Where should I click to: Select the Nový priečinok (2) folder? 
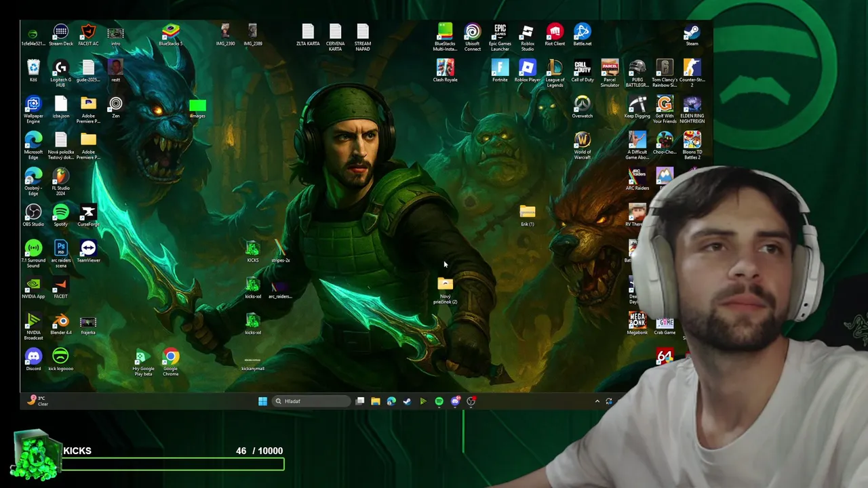coord(445,291)
